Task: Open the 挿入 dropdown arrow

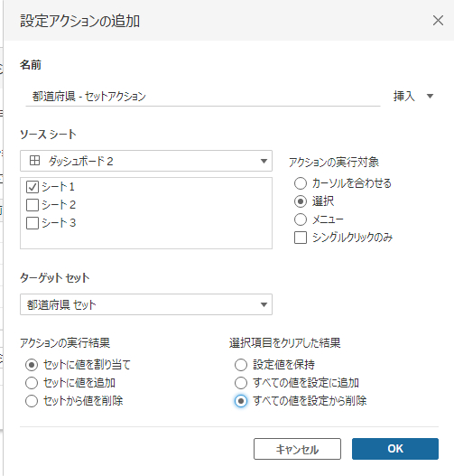Action: (x=430, y=97)
